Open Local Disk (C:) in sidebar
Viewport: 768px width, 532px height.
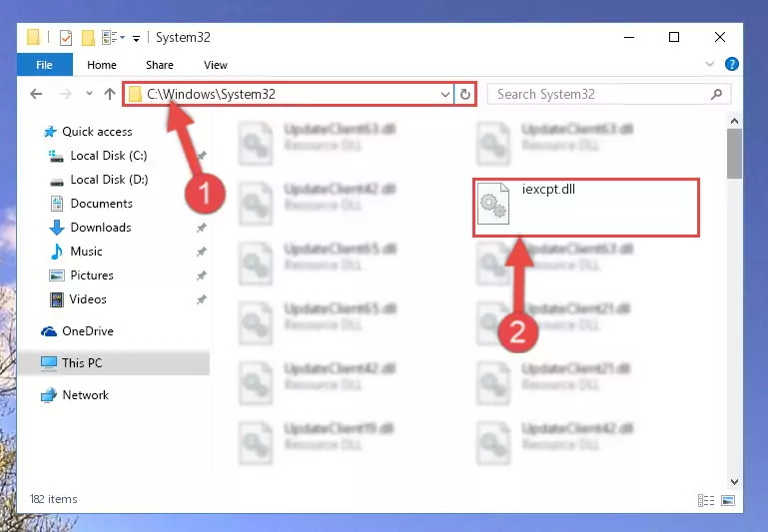point(108,156)
